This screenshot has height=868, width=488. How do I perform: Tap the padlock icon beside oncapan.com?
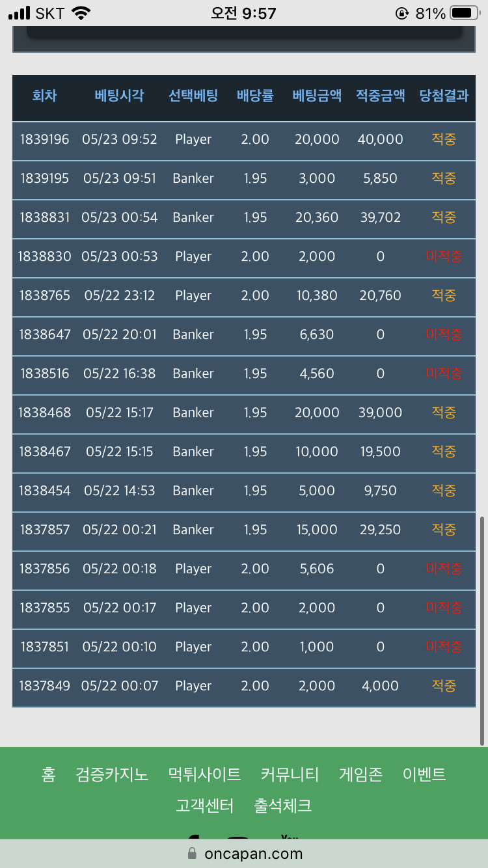click(x=192, y=853)
